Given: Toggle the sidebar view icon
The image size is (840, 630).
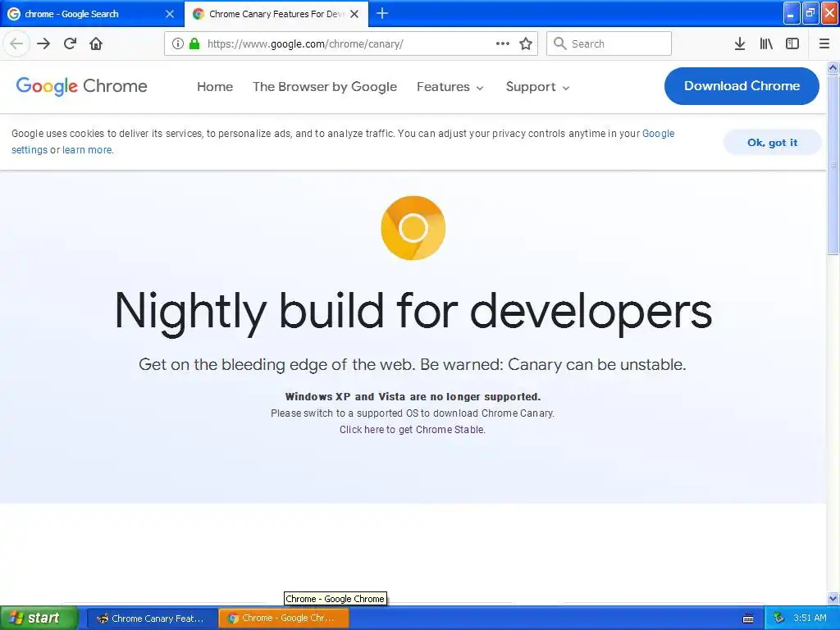Looking at the screenshot, I should point(792,43).
